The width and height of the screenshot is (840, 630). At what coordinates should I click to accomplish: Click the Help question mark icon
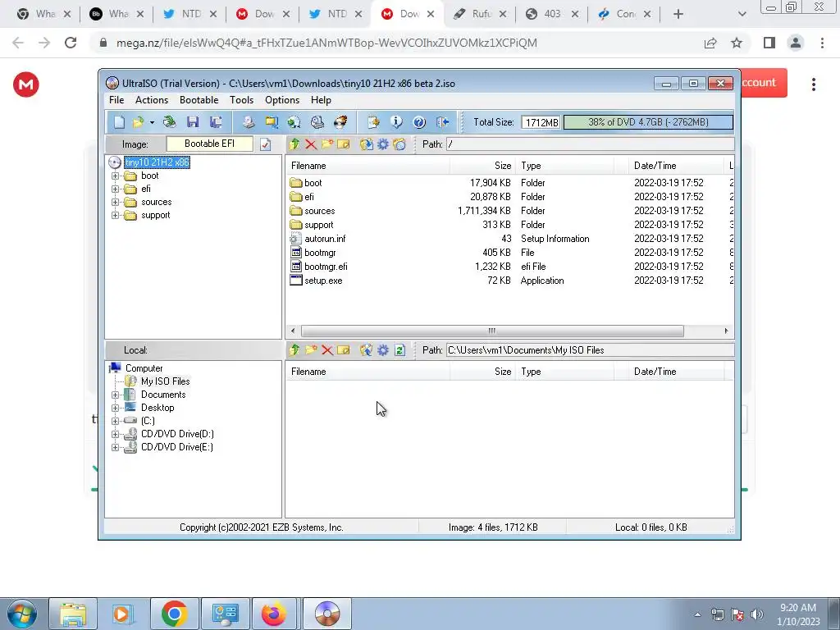point(419,122)
